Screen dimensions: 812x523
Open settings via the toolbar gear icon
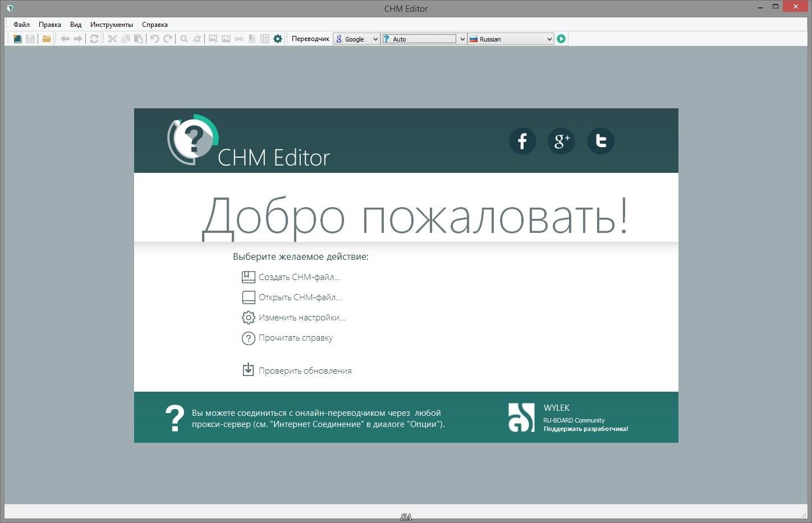pos(278,39)
